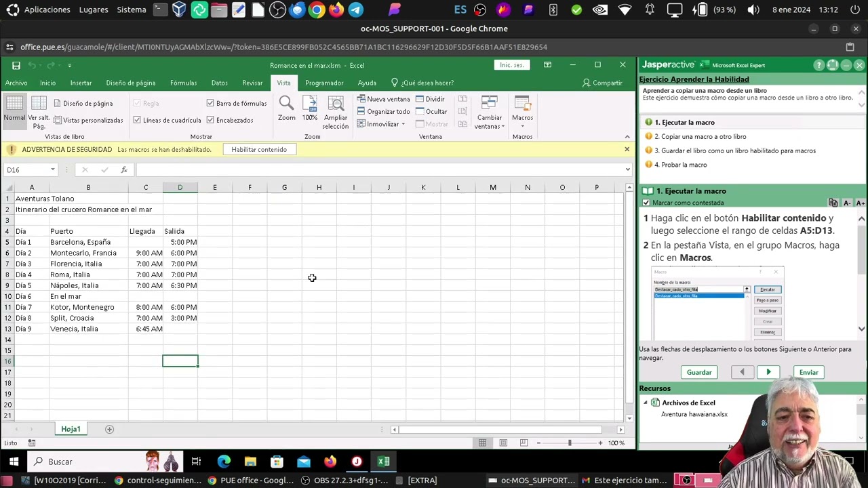Select Diseño de página view button
The width and height of the screenshot is (868, 488).
83,103
